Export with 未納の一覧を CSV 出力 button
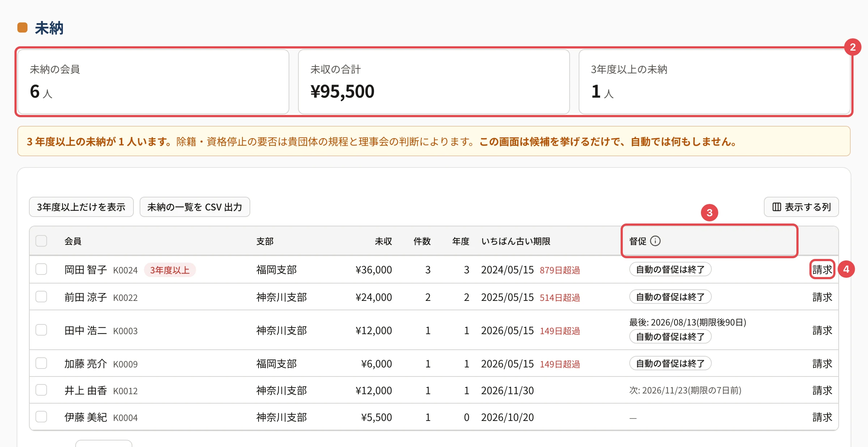 point(195,207)
